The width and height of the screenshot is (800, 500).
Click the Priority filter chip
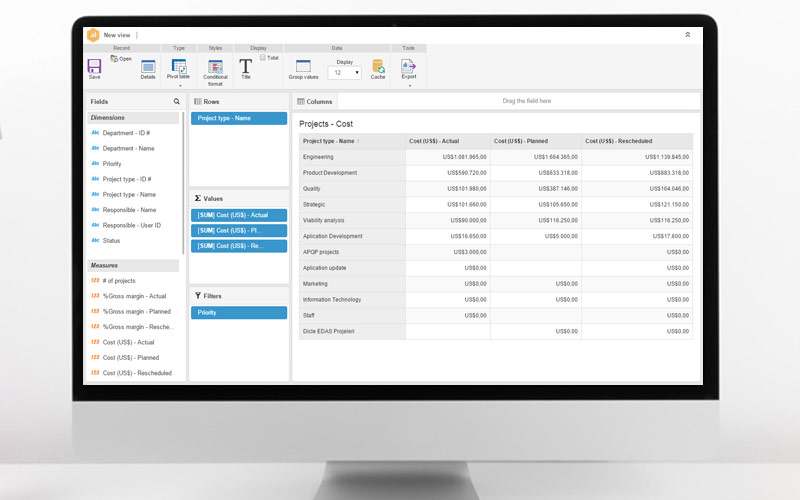(239, 312)
